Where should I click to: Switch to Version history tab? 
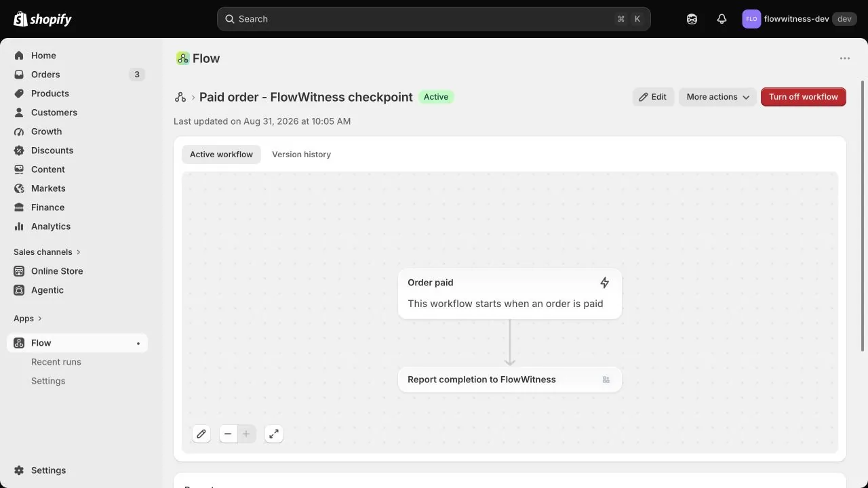tap(301, 155)
